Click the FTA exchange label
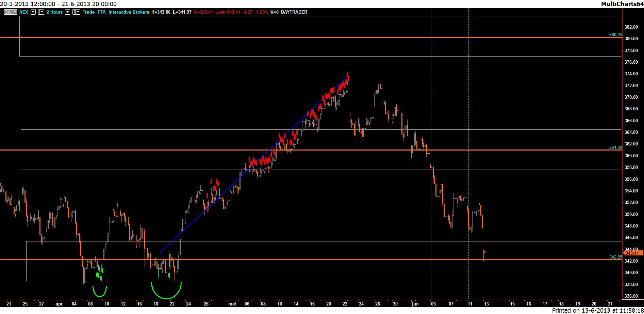This screenshot has width=644, height=314. point(101,12)
